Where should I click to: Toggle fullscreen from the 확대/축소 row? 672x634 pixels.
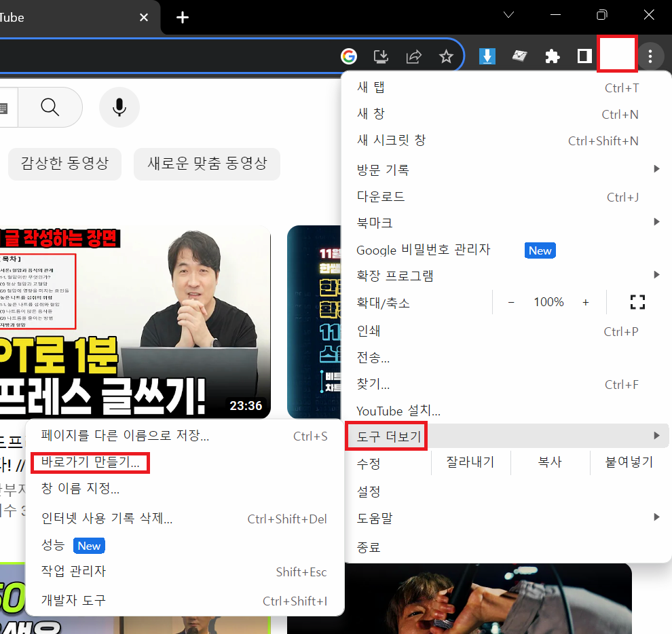pyautogui.click(x=637, y=302)
